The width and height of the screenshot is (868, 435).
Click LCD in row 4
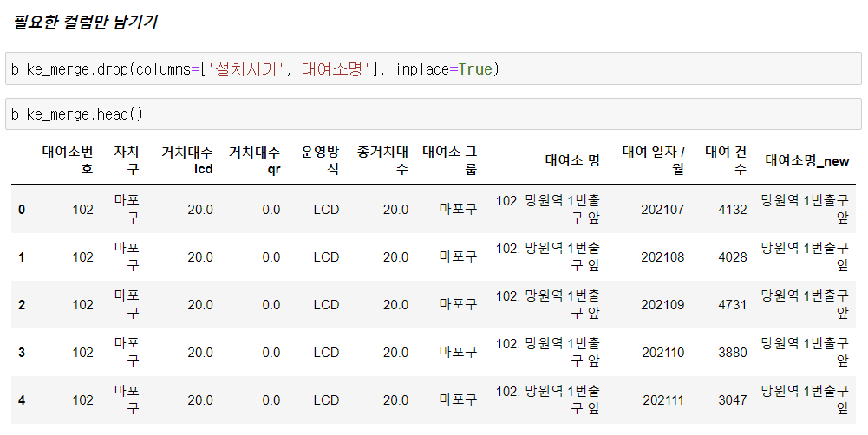(x=326, y=399)
